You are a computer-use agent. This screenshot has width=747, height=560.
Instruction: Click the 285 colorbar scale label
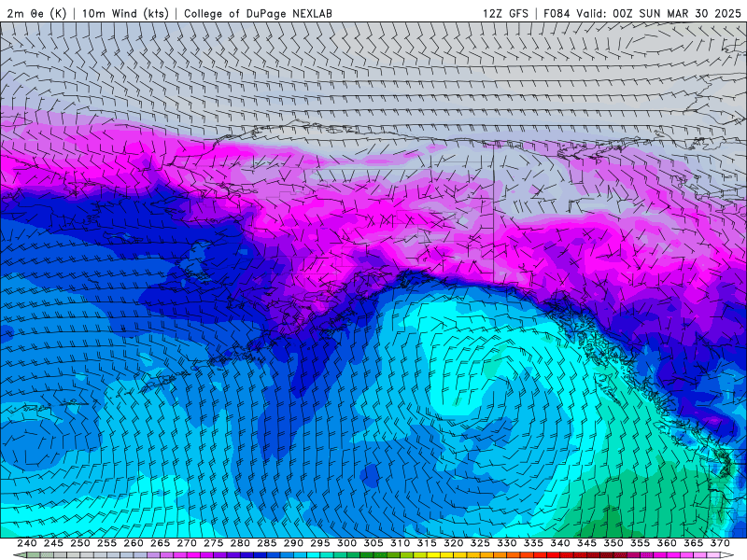(267, 543)
